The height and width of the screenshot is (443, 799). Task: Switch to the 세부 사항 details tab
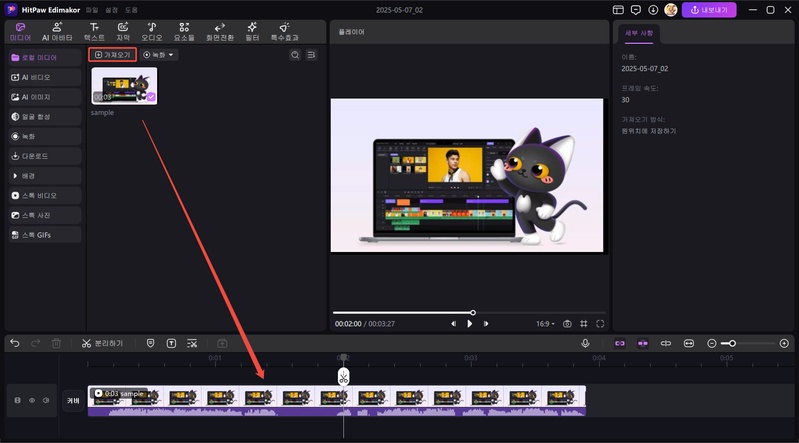tap(639, 33)
